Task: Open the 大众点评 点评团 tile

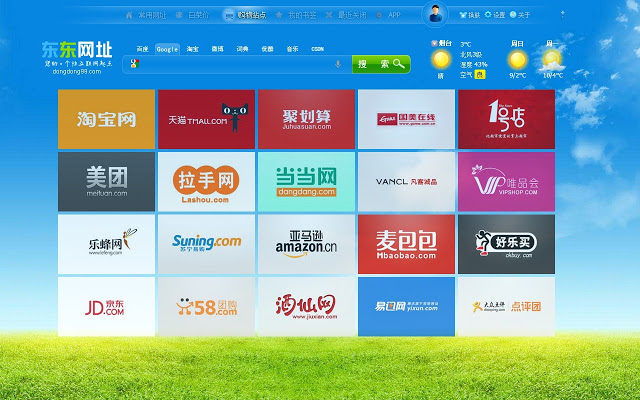Action: click(x=507, y=307)
